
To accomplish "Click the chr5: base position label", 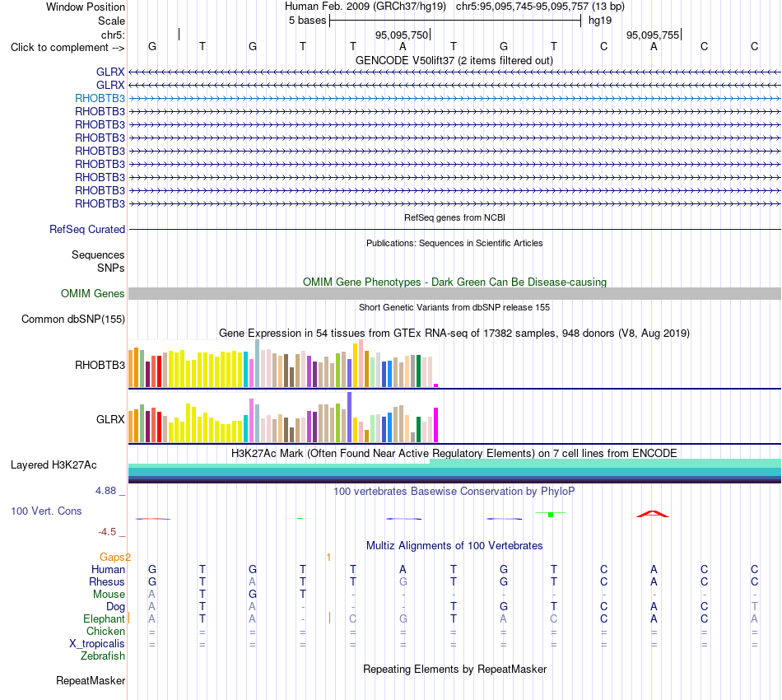I will point(113,35).
